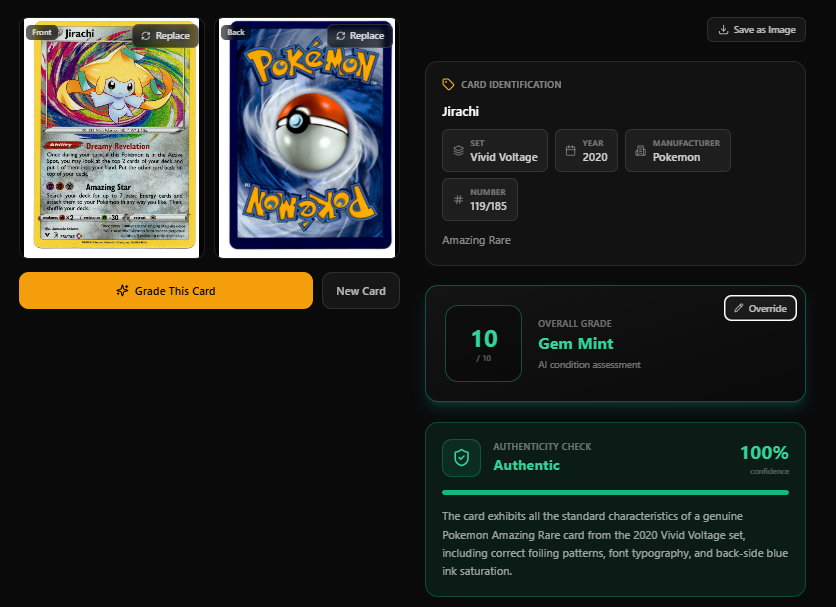Click the authenticity confidence progress bar
The height and width of the screenshot is (607, 836).
click(x=615, y=492)
